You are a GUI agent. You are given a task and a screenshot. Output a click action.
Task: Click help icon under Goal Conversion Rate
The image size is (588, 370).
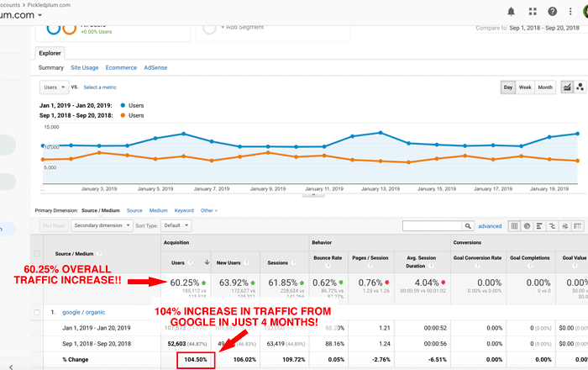[477, 266]
